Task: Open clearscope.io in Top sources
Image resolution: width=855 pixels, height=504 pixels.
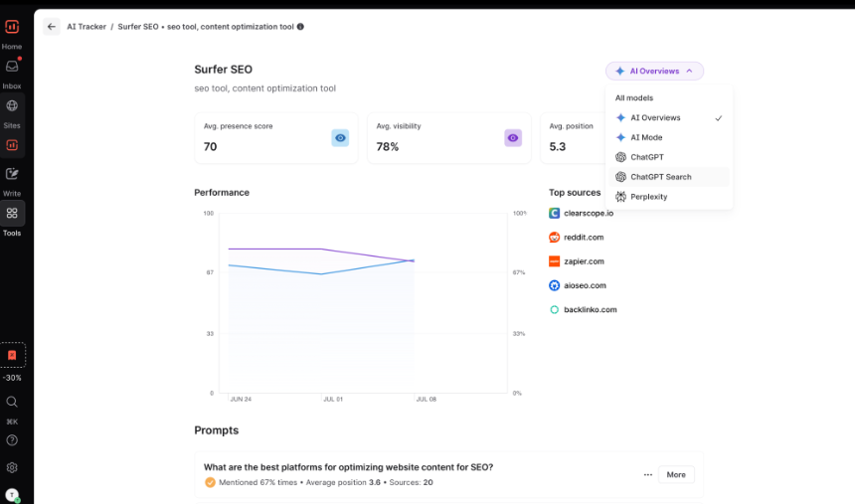Action: coord(590,214)
